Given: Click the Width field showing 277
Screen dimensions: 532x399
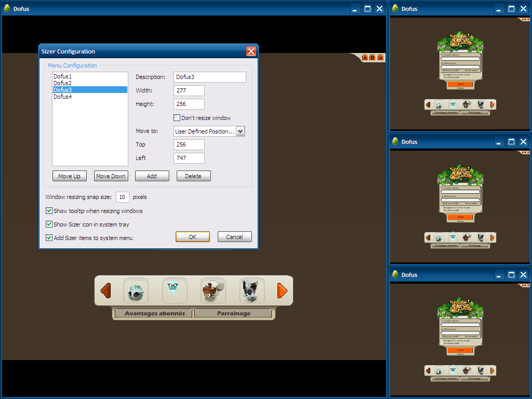Looking at the screenshot, I should pyautogui.click(x=189, y=90).
